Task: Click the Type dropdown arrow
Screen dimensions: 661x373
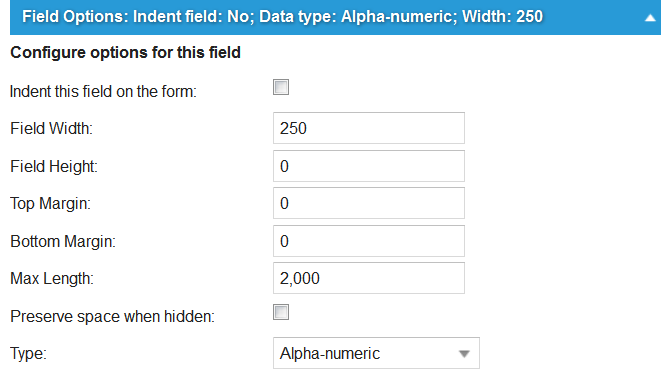Action: click(x=464, y=354)
